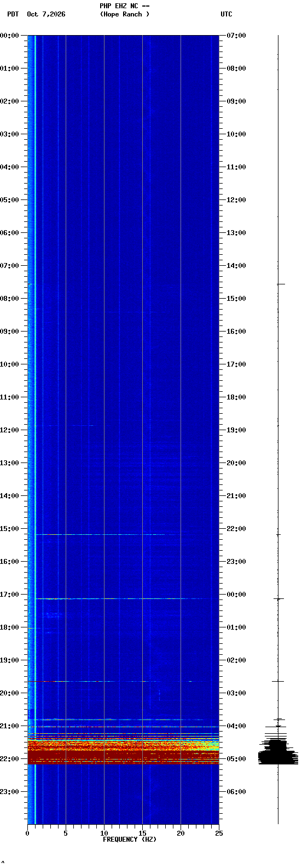Click the 'PDT' timezone label
The height and width of the screenshot is (868, 302).
(x=13, y=14)
